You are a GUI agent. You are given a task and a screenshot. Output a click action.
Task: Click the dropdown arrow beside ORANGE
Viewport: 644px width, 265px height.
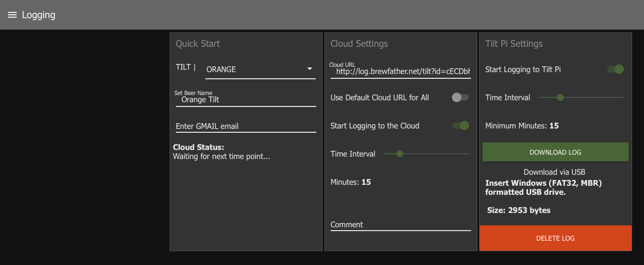tap(310, 69)
